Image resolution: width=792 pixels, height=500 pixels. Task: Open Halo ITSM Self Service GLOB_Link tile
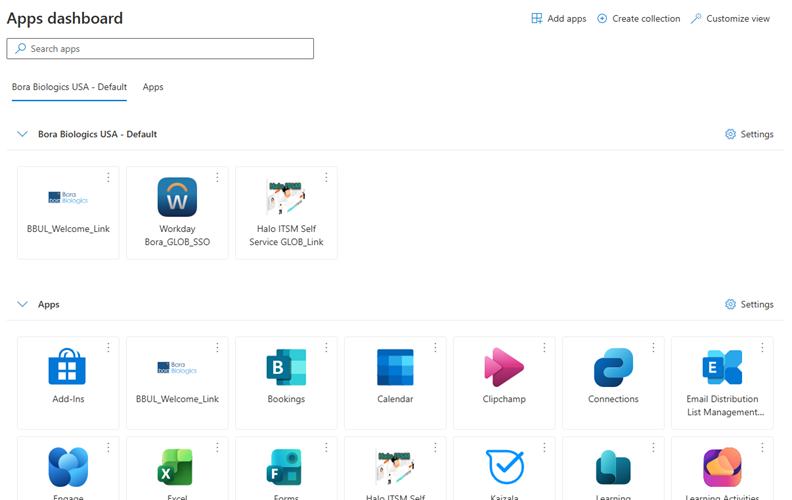(x=286, y=213)
